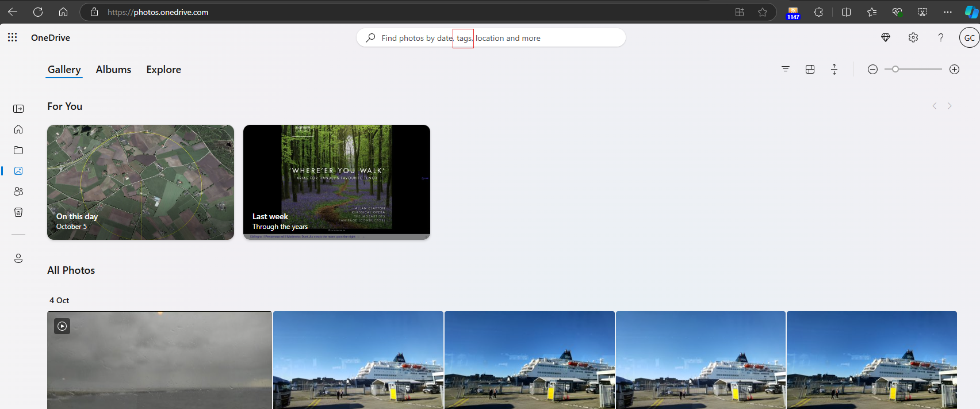The image size is (980, 409).
Task: Expand the left navigation pane
Action: coord(18,109)
